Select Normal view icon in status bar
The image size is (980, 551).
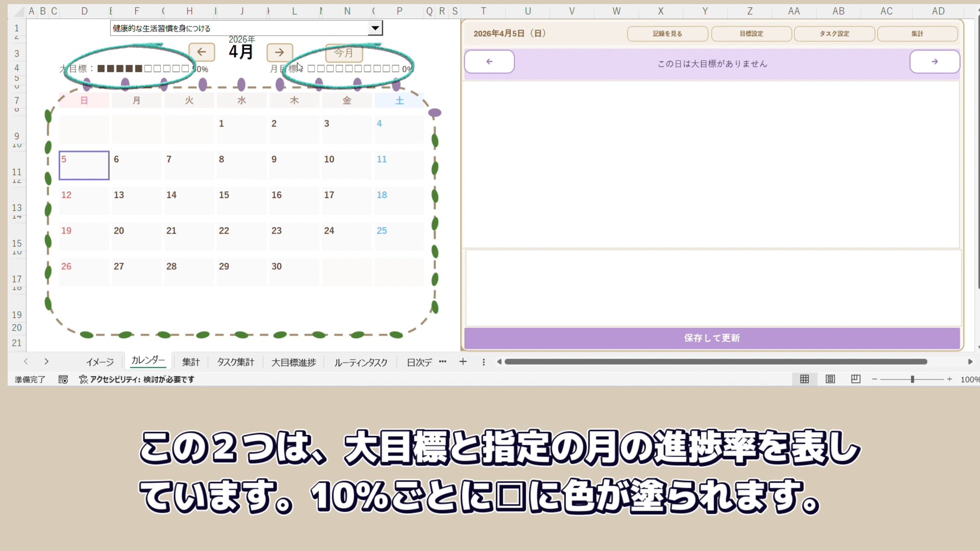pyautogui.click(x=804, y=379)
